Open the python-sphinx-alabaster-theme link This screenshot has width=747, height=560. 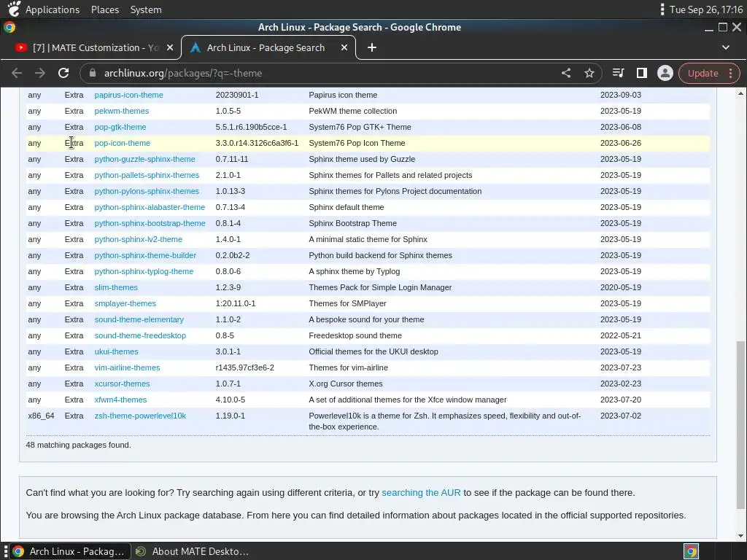[150, 207]
